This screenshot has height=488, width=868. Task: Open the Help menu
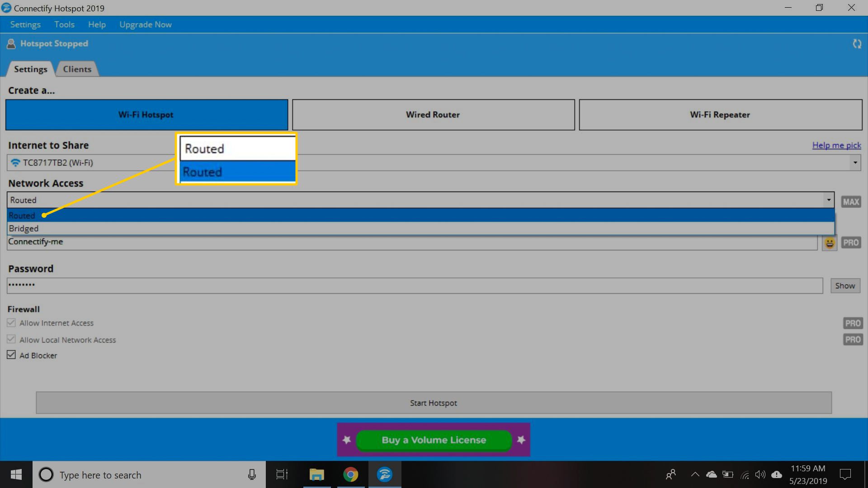click(97, 24)
